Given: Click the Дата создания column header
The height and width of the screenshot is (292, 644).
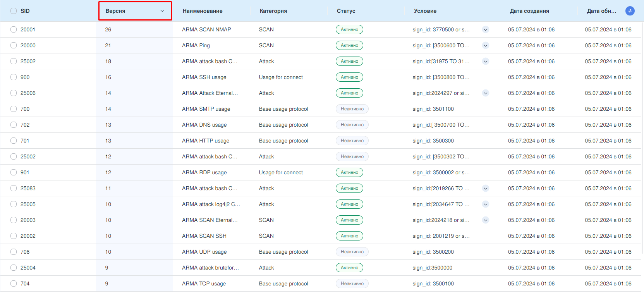Looking at the screenshot, I should pyautogui.click(x=529, y=11).
